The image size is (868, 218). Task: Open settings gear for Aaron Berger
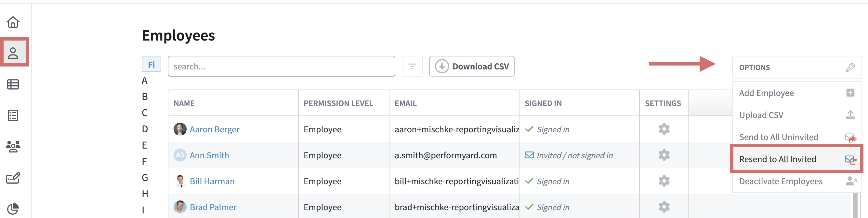(664, 129)
